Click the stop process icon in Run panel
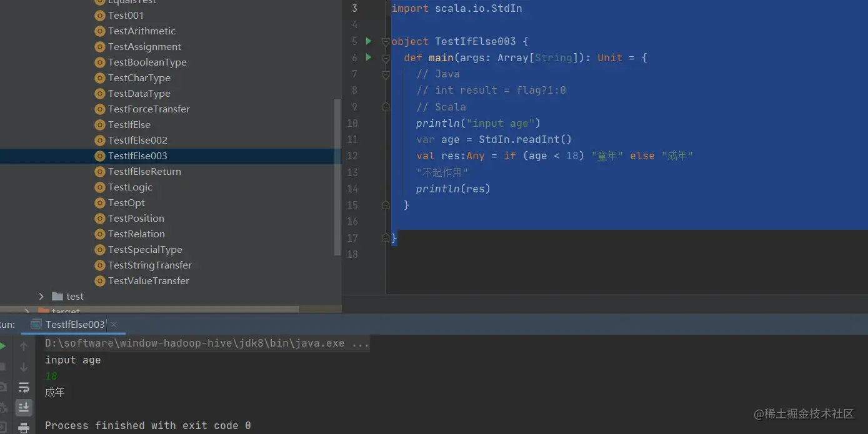The width and height of the screenshot is (868, 434). (x=2, y=367)
